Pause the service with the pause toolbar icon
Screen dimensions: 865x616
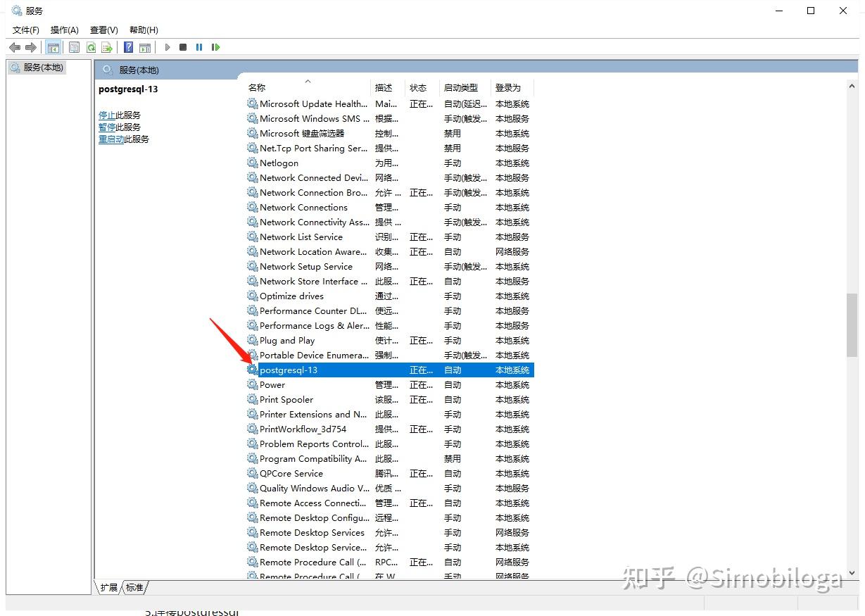199,46
